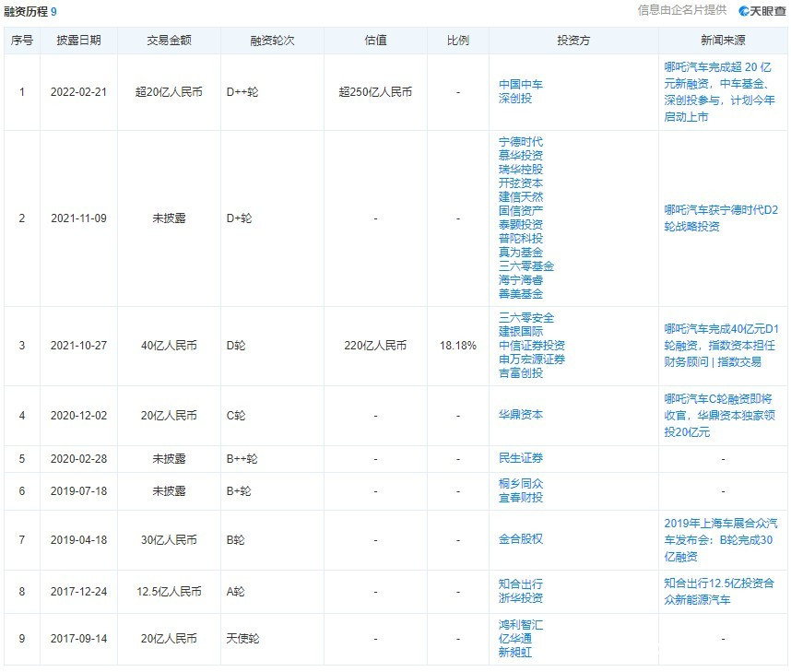Open investor link 三六零安全
The image size is (791, 672).
526,318
